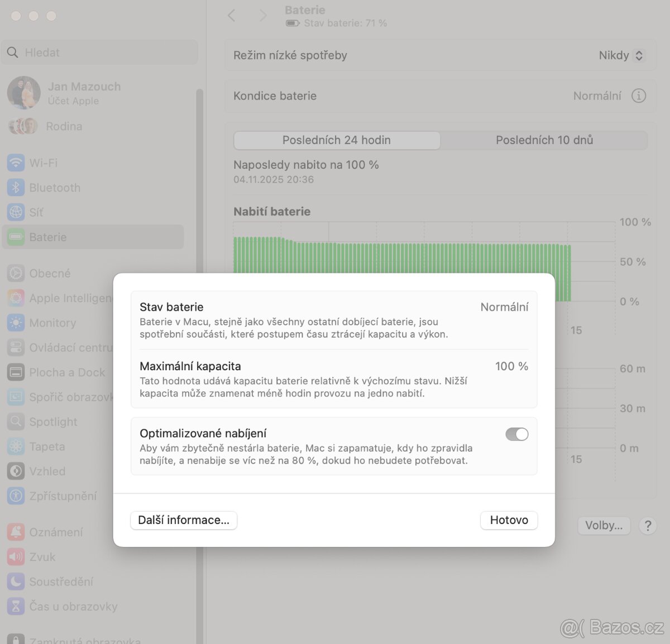This screenshot has height=644, width=670.
Task: Click the Volby… options button
Action: pos(603,525)
